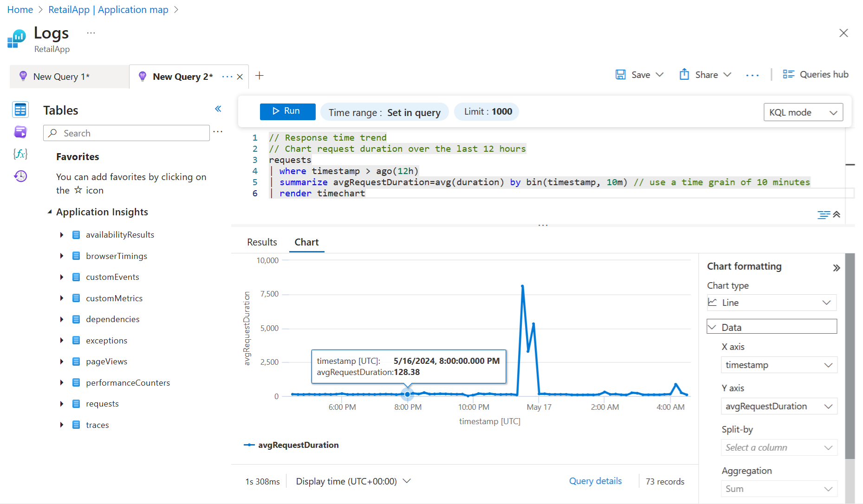Switch to the Results tab
Image resolution: width=863 pixels, height=504 pixels.
(262, 242)
